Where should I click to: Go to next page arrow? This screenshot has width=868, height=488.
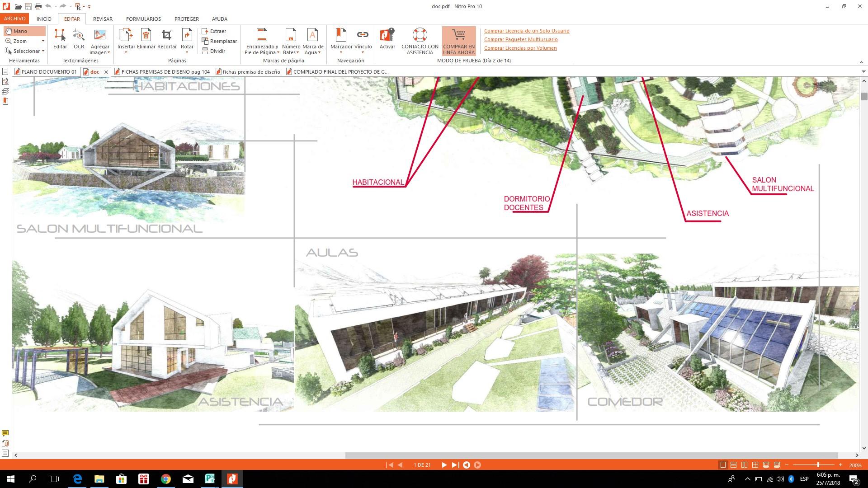[444, 465]
